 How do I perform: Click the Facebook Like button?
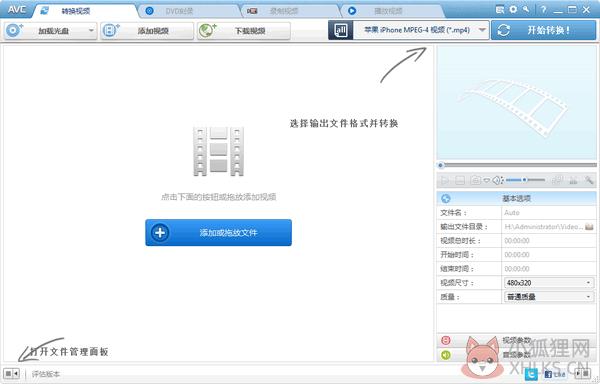(x=554, y=374)
